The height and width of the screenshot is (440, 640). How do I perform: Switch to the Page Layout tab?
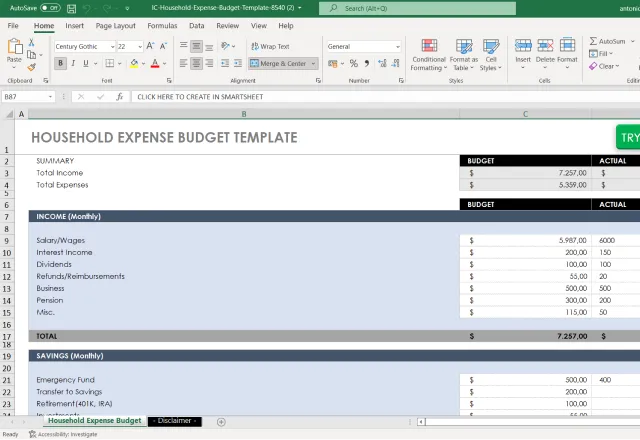pos(116,26)
